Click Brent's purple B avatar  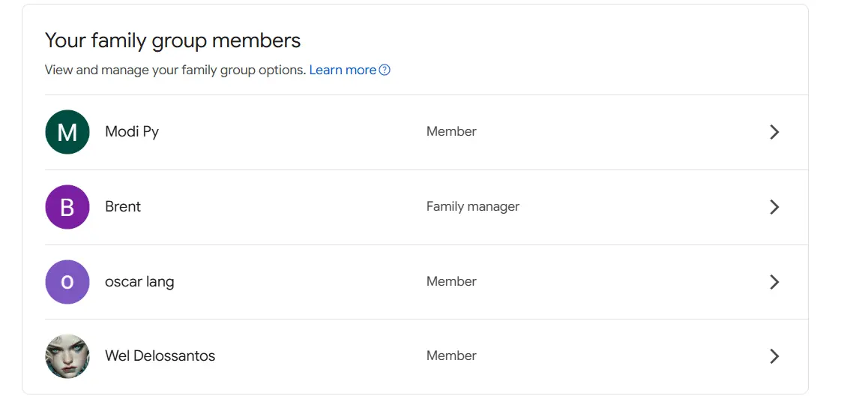click(67, 206)
